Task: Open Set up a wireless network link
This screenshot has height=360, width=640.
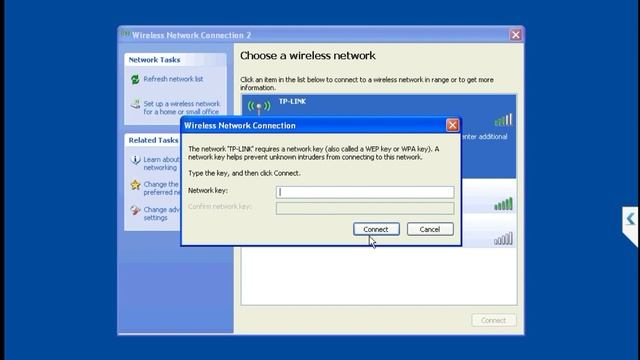Action: click(182, 108)
